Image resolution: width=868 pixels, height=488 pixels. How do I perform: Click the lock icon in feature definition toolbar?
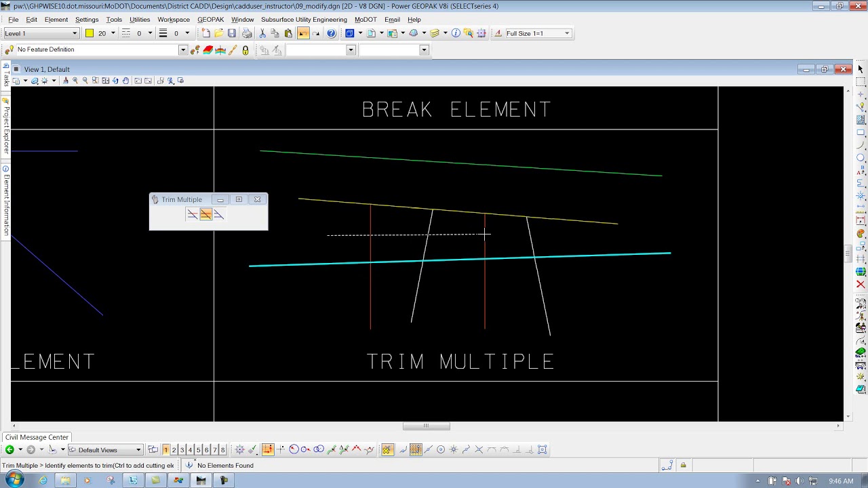tap(245, 49)
